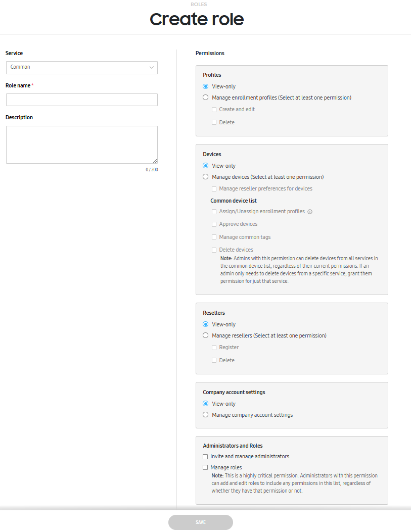Select Manage company account settings
The height and width of the screenshot is (532, 411).
pyautogui.click(x=205, y=414)
